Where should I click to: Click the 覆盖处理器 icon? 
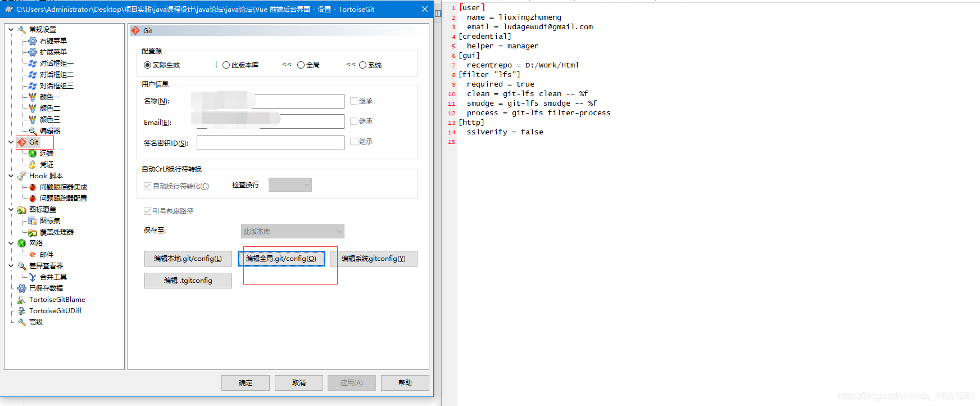click(33, 232)
